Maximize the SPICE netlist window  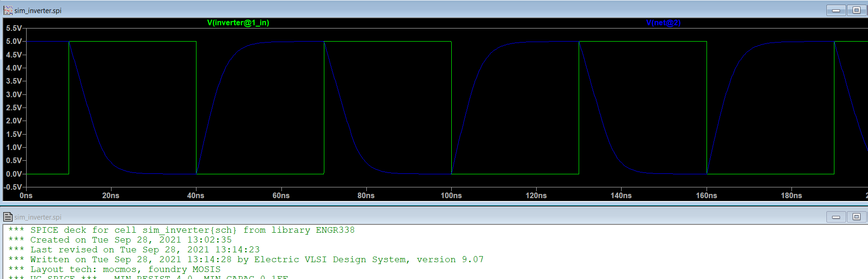(x=856, y=217)
